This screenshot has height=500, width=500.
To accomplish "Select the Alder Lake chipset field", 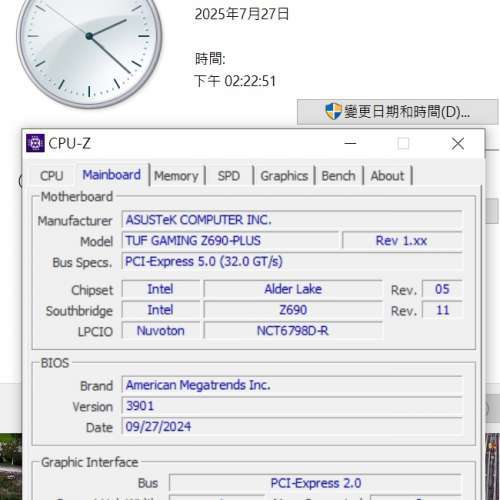I will 293,289.
